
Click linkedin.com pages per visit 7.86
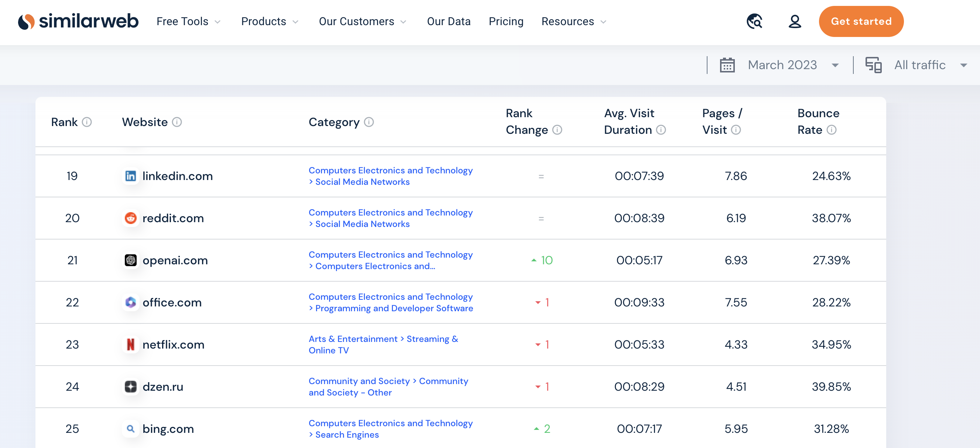pos(736,176)
